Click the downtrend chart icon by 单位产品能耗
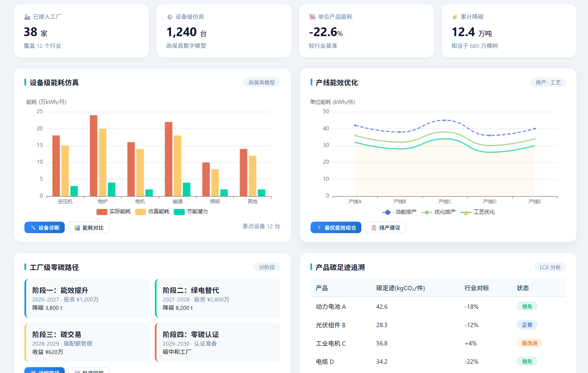588x373 pixels. pyautogui.click(x=312, y=17)
